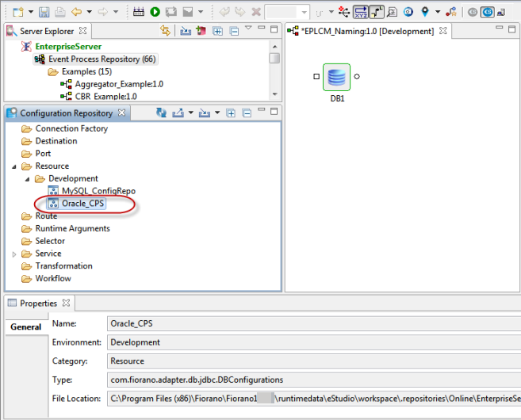Open the Forward history dropdown arrow
This screenshot has height=420, width=521.
(116, 13)
